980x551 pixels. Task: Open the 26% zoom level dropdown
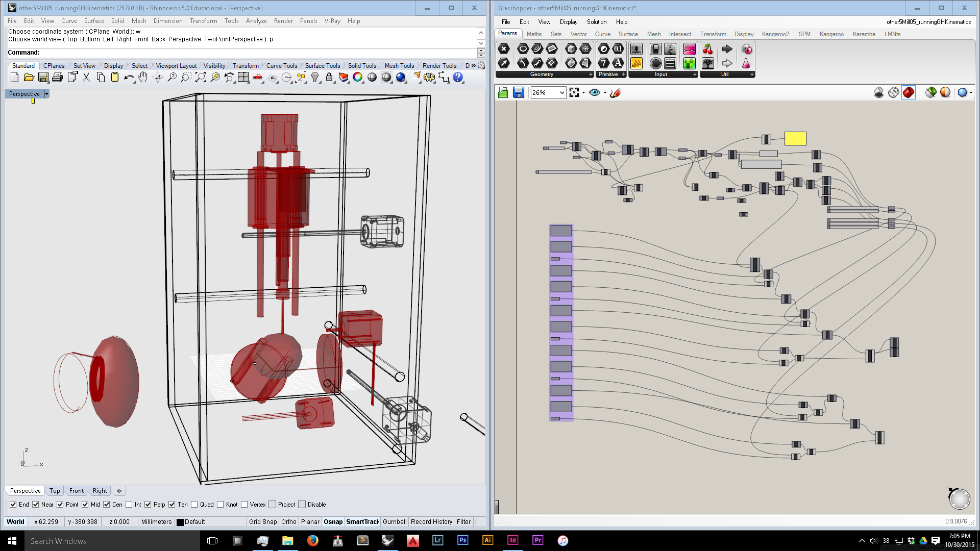(x=562, y=92)
